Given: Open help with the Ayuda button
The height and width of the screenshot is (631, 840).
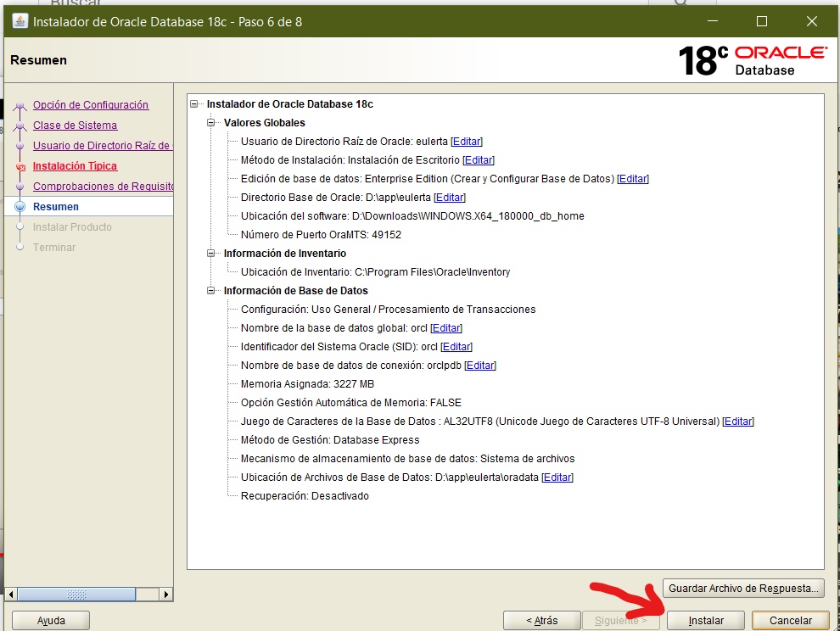Looking at the screenshot, I should pos(51,620).
